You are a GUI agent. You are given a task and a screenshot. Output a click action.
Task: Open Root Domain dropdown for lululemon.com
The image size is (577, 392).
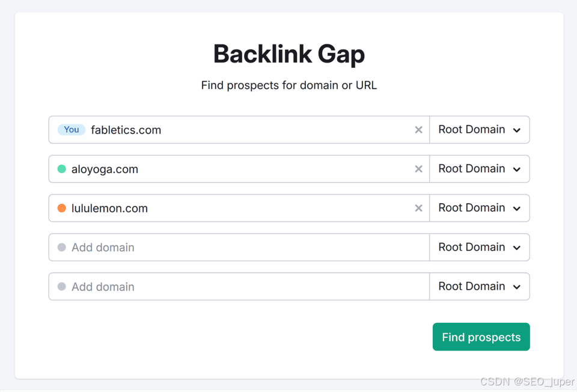click(x=480, y=209)
